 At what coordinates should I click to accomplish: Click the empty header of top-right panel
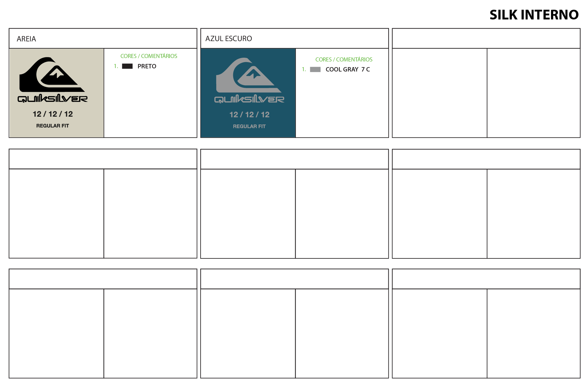point(486,39)
